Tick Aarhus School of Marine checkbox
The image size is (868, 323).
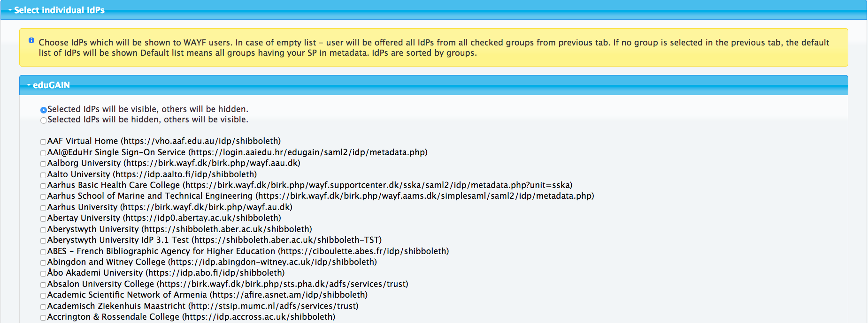(43, 197)
